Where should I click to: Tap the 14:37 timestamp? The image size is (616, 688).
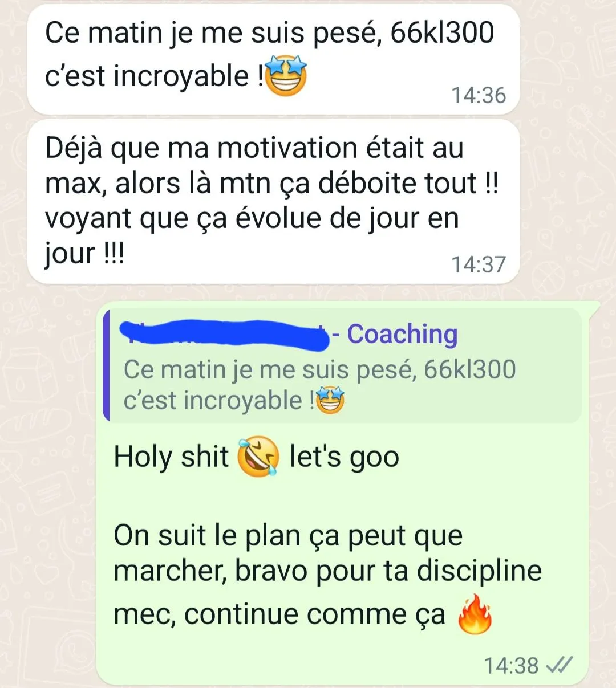point(479,264)
